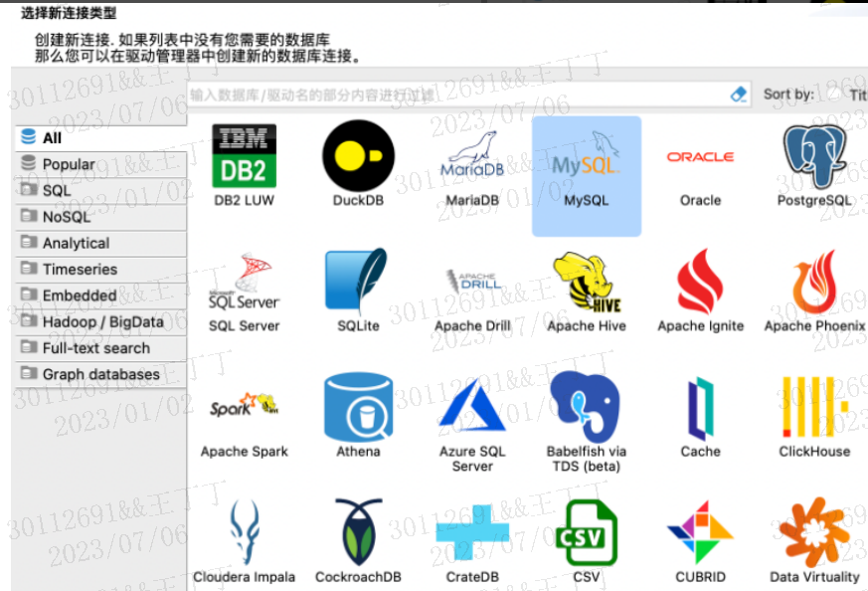
Task: Choose the PostgreSQL elephant icon
Action: pos(814,157)
